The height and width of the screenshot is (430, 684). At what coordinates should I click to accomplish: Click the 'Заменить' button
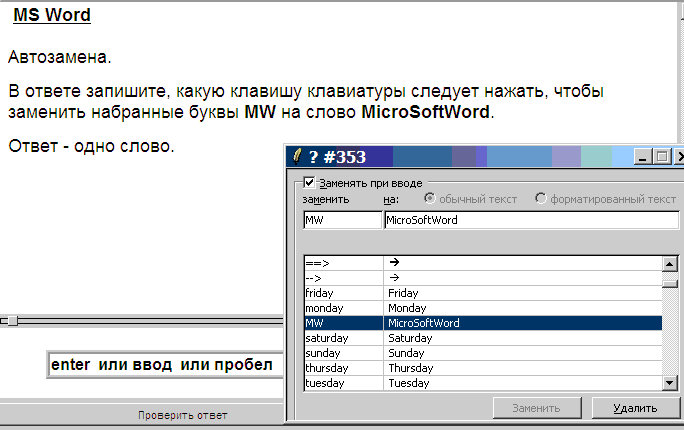(537, 408)
